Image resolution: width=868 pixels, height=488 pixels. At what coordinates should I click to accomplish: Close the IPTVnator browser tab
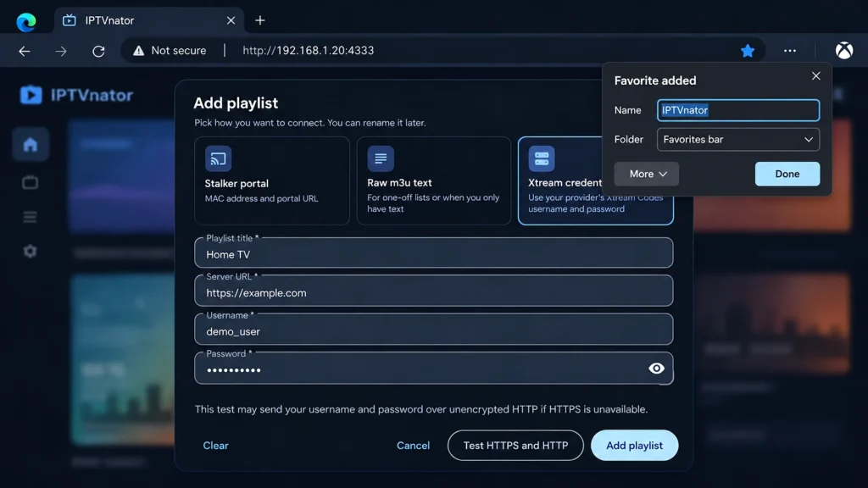(231, 20)
